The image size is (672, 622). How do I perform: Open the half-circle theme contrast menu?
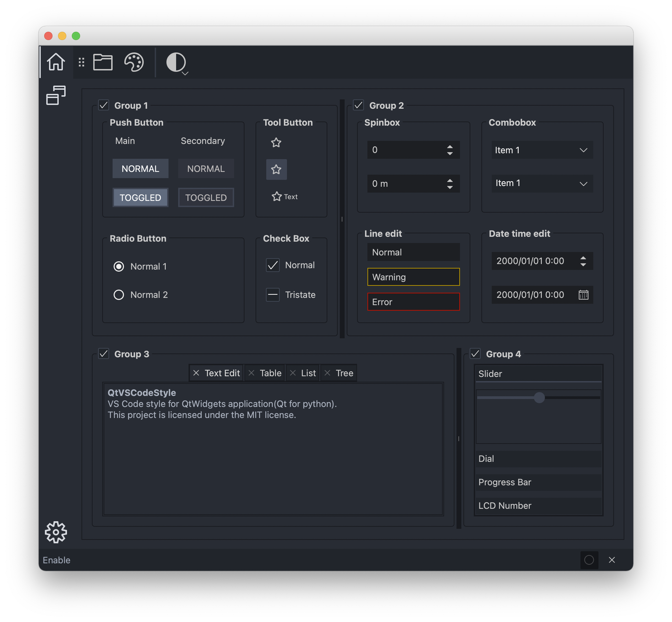(177, 63)
